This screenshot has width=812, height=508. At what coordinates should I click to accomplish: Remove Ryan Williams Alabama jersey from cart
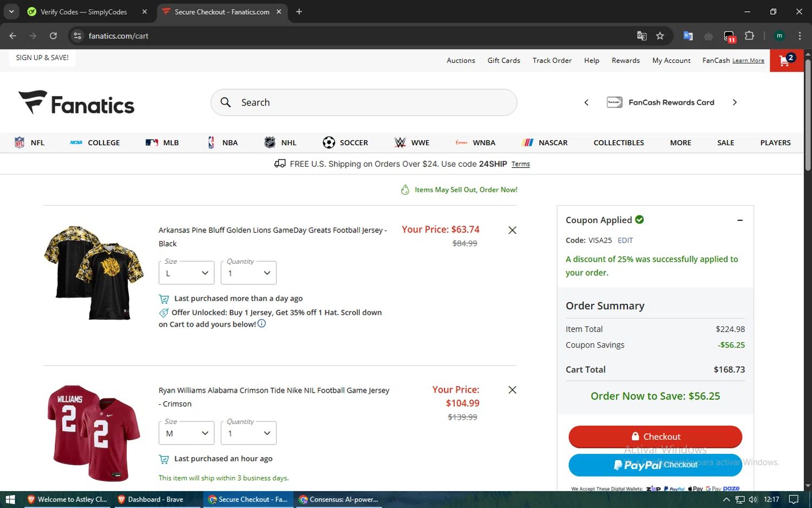pos(512,390)
